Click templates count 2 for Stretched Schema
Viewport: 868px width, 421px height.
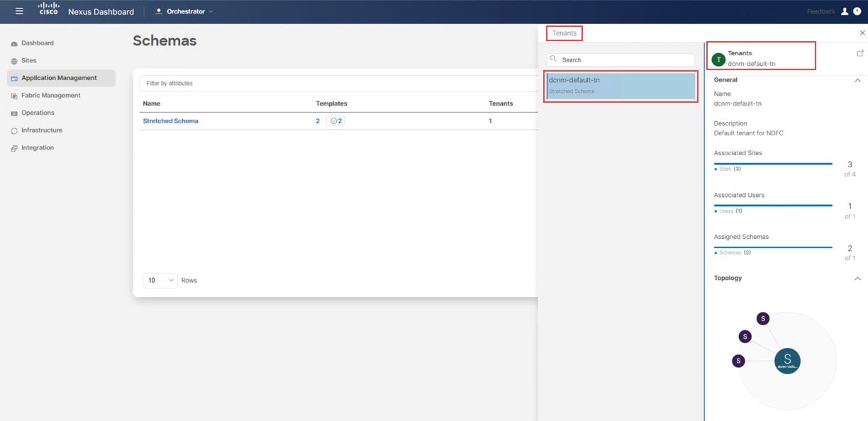click(318, 121)
